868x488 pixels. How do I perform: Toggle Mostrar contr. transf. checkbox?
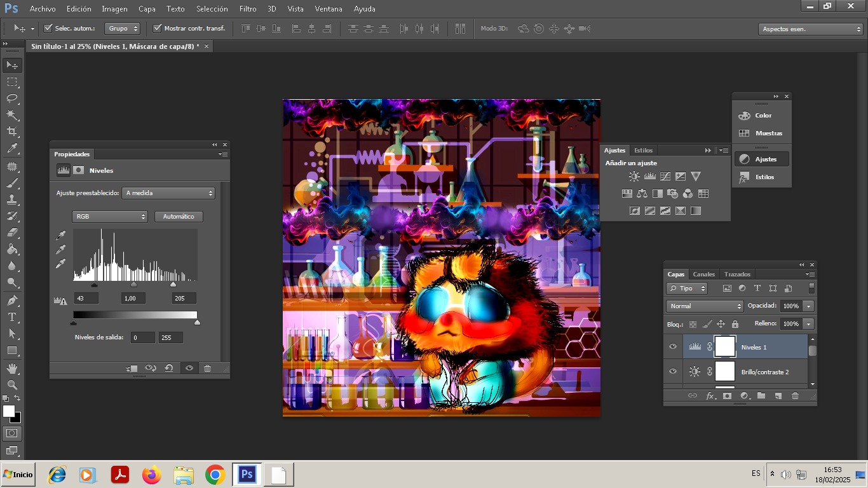(x=158, y=29)
